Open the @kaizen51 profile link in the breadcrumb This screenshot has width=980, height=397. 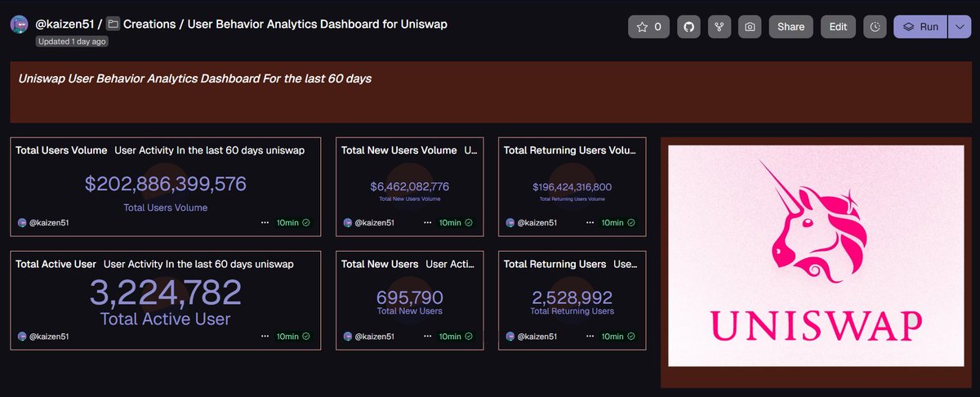(x=65, y=25)
